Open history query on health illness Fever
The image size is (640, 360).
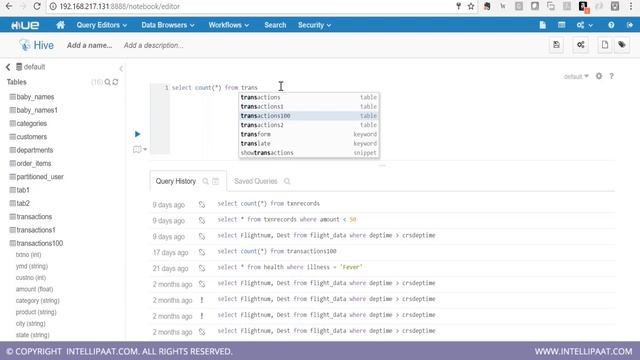click(x=290, y=267)
